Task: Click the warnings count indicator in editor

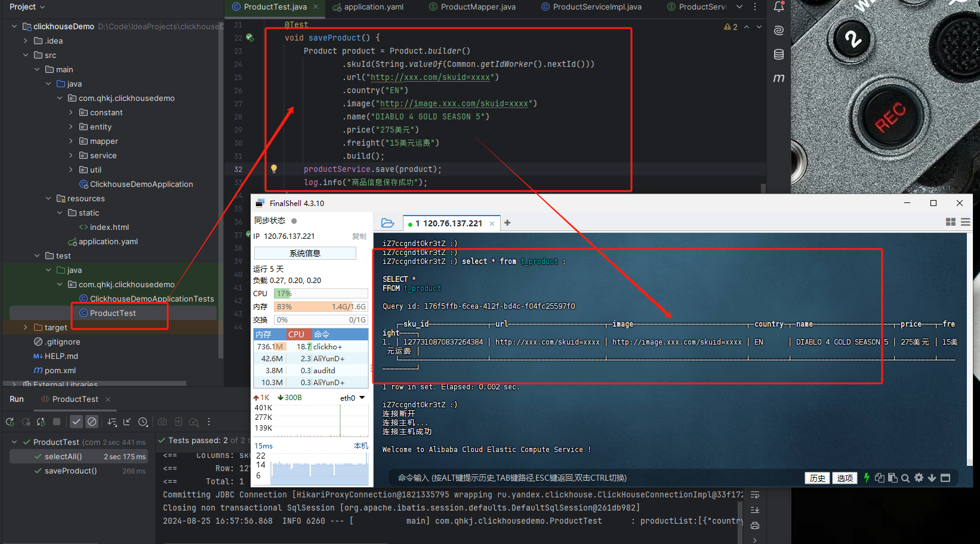Action: coord(731,27)
